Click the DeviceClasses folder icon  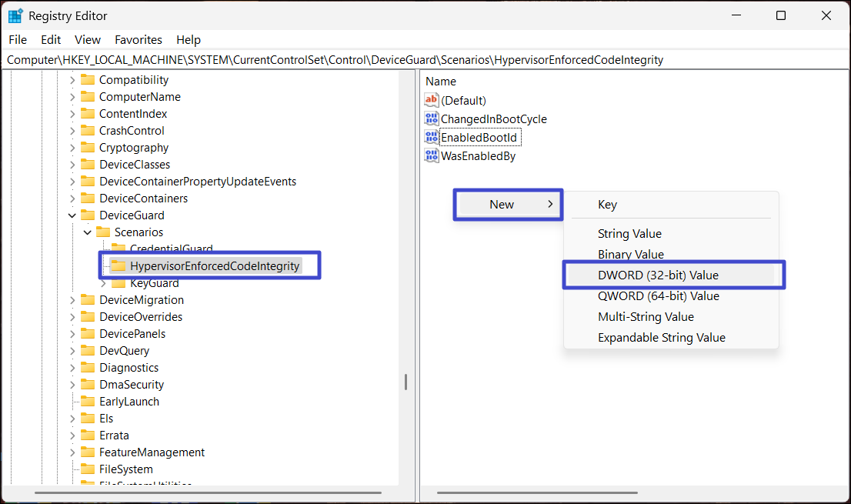coord(88,165)
